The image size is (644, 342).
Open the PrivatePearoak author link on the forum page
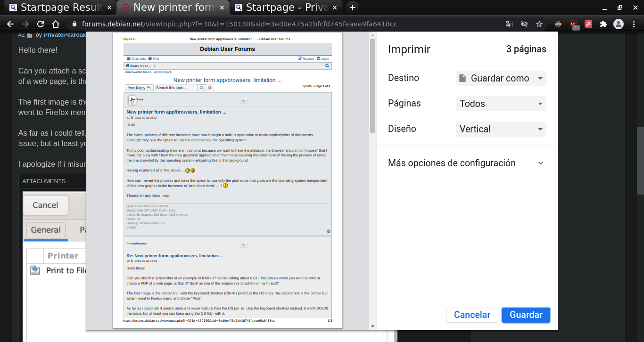[x=65, y=35]
